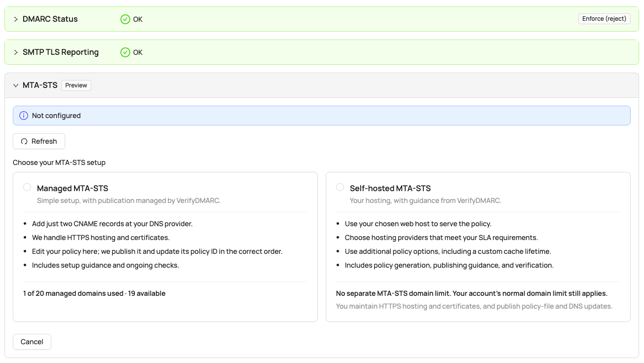The width and height of the screenshot is (644, 363).
Task: Click 'Choose hosting providers' SLA bullet
Action: [x=441, y=238]
